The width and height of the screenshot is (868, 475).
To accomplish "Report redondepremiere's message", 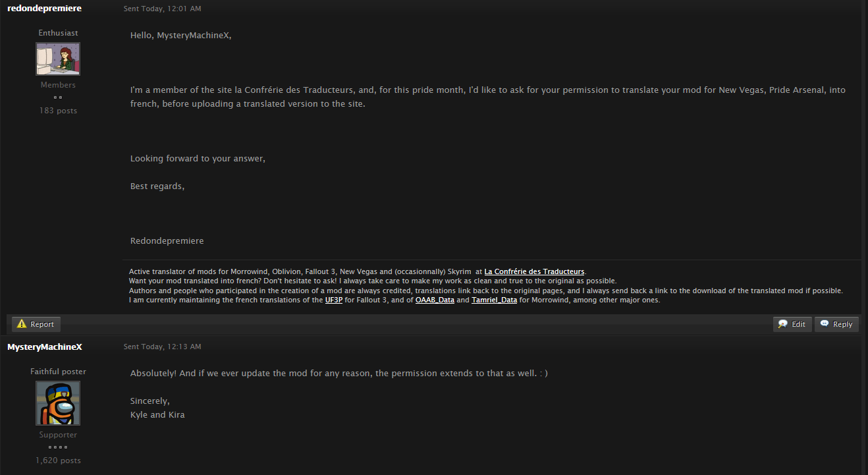I will click(x=36, y=324).
